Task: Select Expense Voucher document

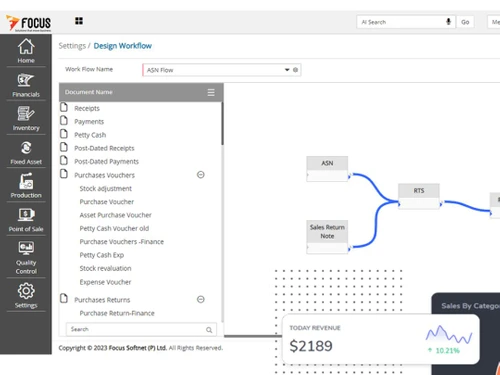Action: 105,282
